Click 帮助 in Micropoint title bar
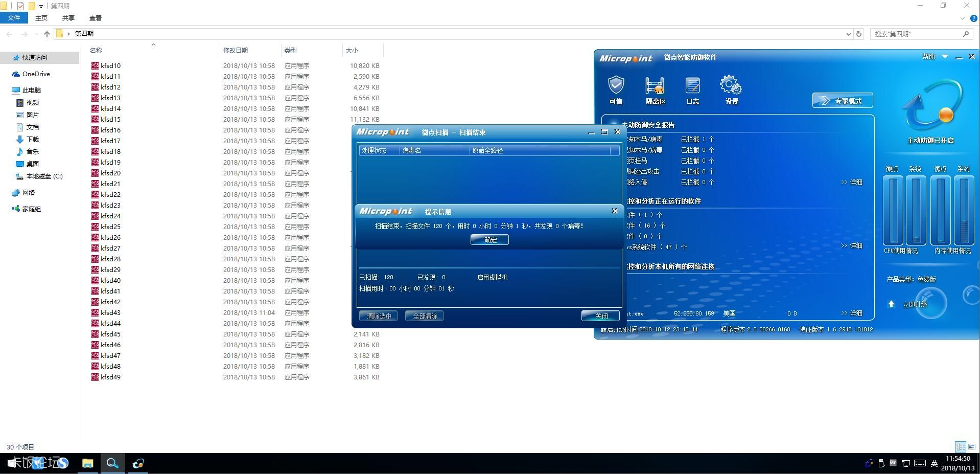The image size is (980, 474). click(928, 57)
